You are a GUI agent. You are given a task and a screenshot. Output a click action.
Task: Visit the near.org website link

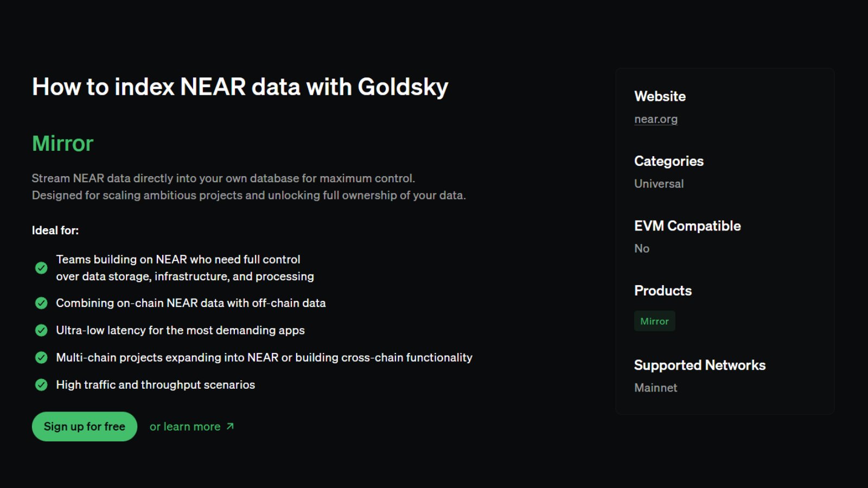tap(656, 119)
